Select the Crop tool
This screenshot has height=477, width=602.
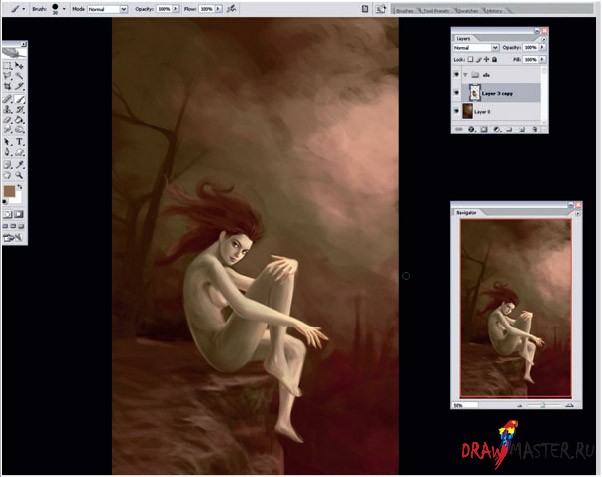8,86
